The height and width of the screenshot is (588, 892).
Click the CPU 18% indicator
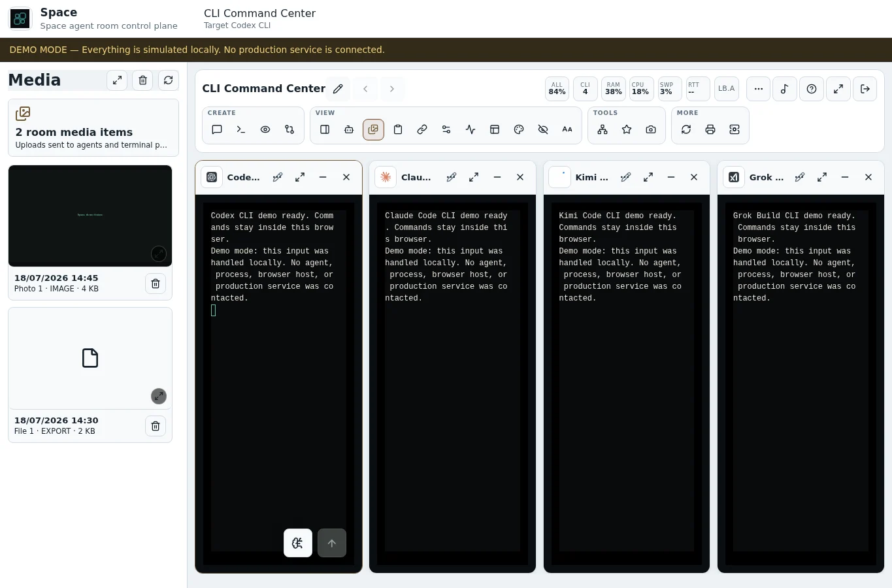[640, 89]
